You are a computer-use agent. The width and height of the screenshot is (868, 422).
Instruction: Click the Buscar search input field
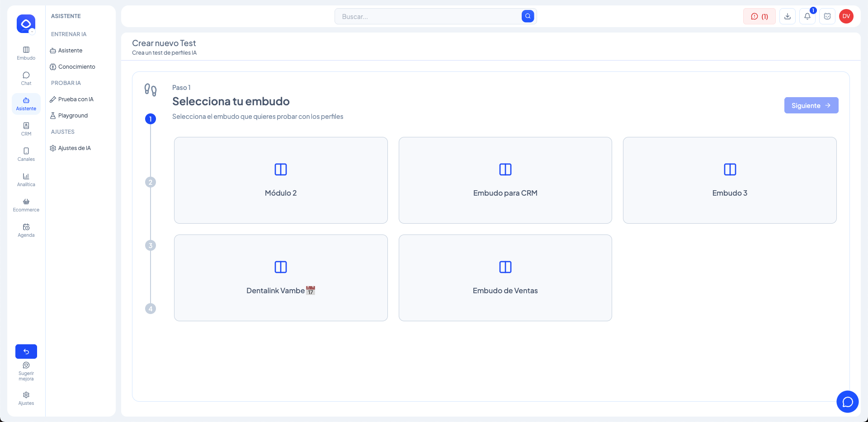427,16
